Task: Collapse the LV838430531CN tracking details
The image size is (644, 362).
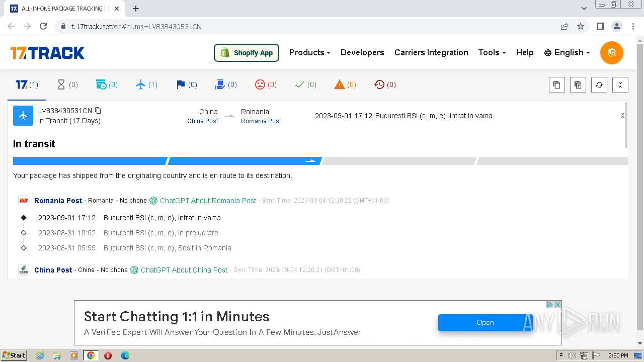Action: coord(622,116)
